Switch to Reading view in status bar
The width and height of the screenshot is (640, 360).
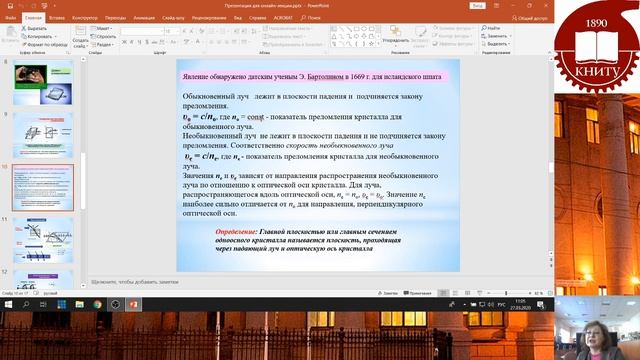click(x=468, y=293)
